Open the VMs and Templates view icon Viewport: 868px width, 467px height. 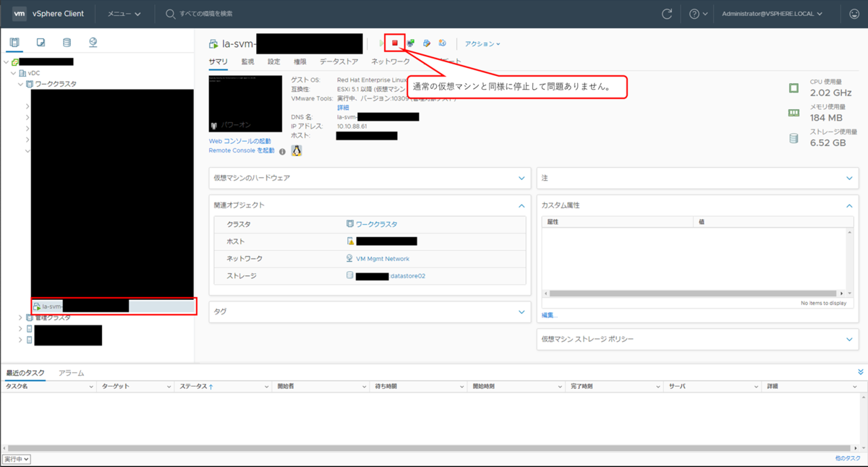[x=41, y=42]
